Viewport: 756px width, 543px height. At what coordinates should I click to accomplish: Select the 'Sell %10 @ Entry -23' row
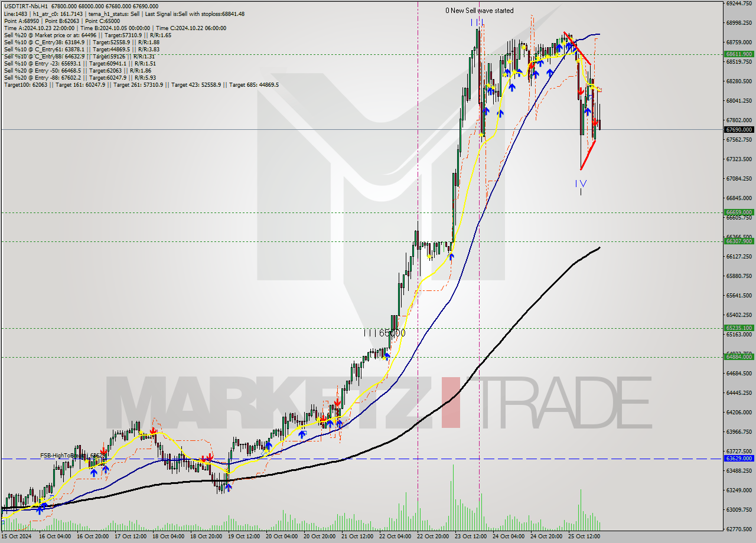[x=80, y=63]
